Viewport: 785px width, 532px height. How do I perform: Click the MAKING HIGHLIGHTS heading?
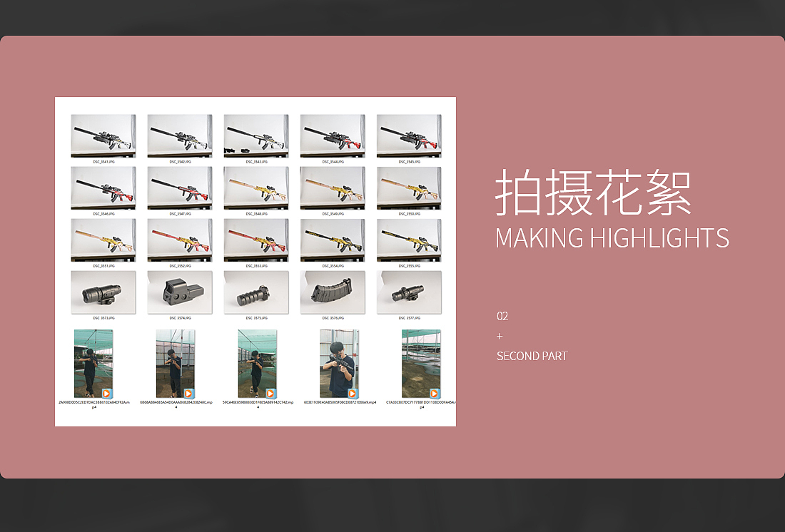click(612, 238)
